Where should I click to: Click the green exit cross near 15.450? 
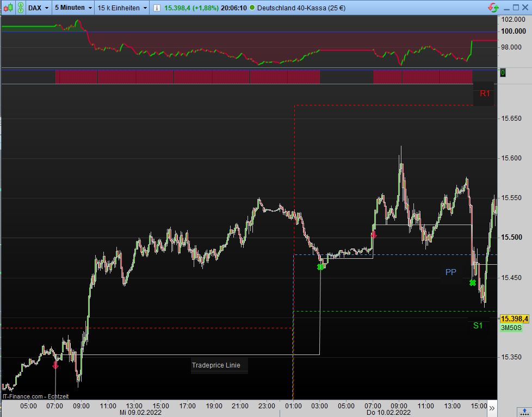(x=473, y=283)
